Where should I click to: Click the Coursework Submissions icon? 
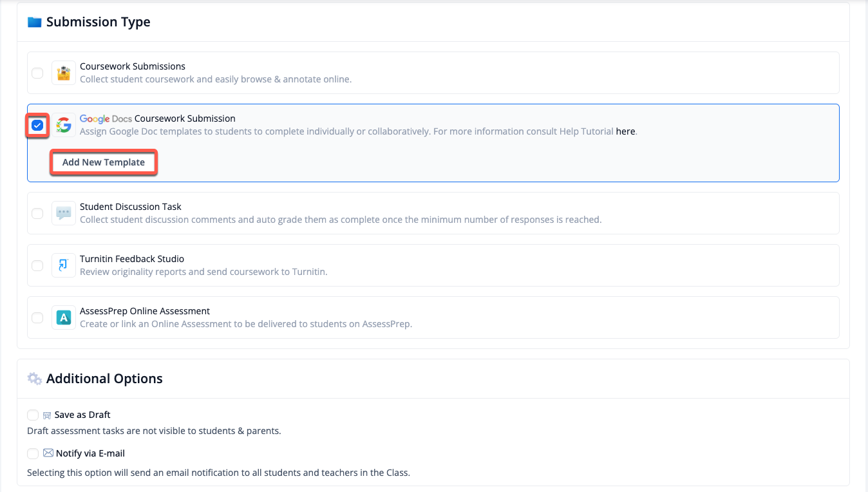point(63,73)
